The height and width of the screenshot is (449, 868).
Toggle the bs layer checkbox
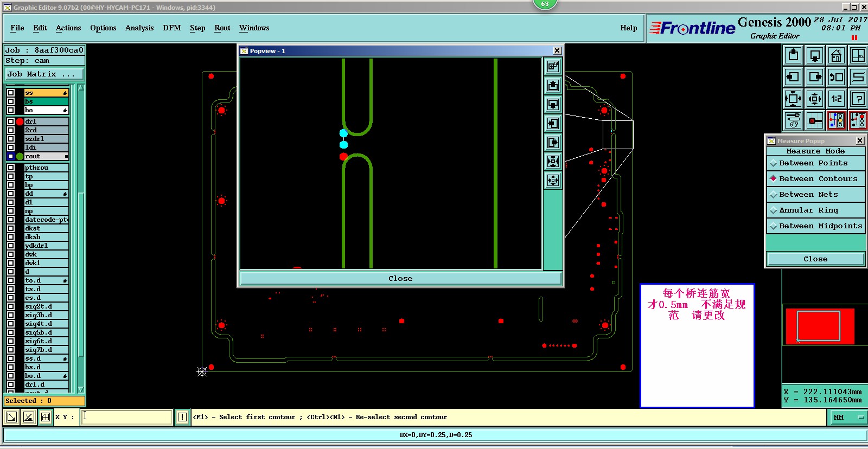pyautogui.click(x=11, y=101)
